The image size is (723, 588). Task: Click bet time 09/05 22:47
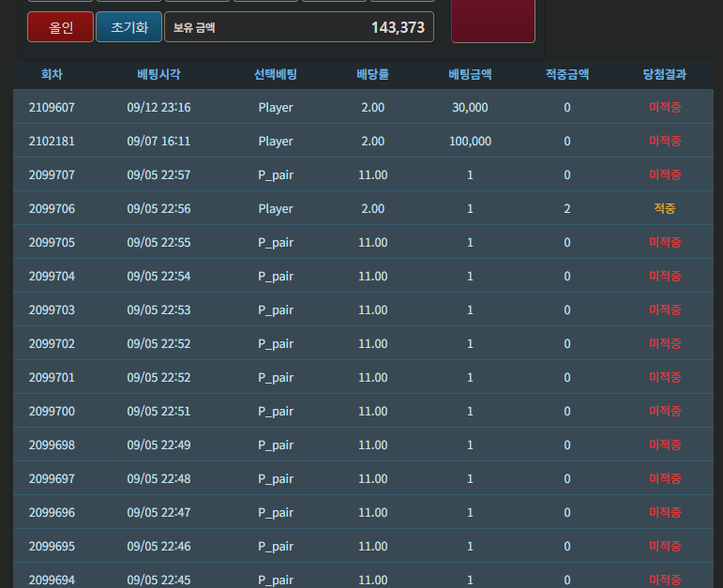point(158,512)
